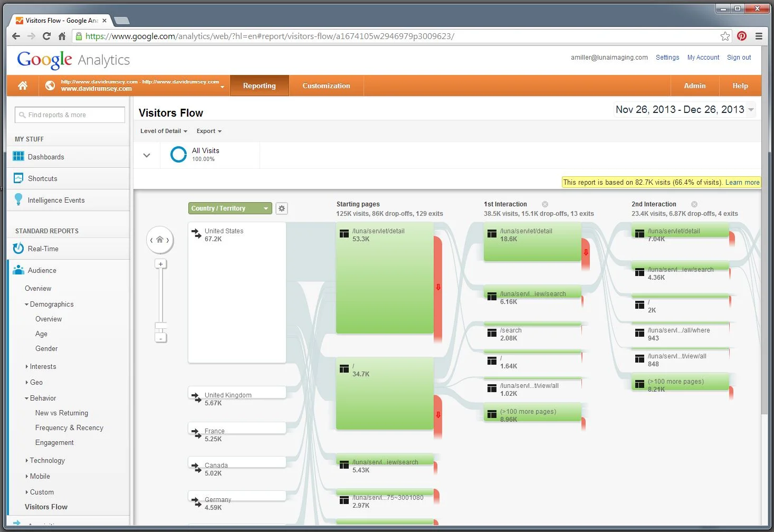Open the Country / Territory dimension dropdown
This screenshot has height=532, width=774.
pyautogui.click(x=230, y=208)
